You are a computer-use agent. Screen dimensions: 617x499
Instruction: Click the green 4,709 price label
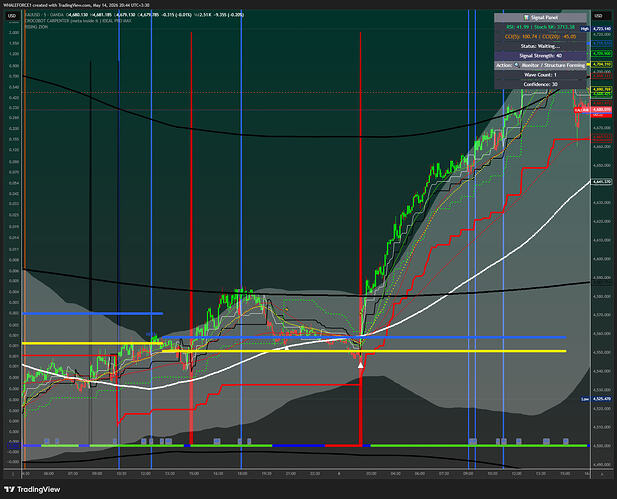602,53
